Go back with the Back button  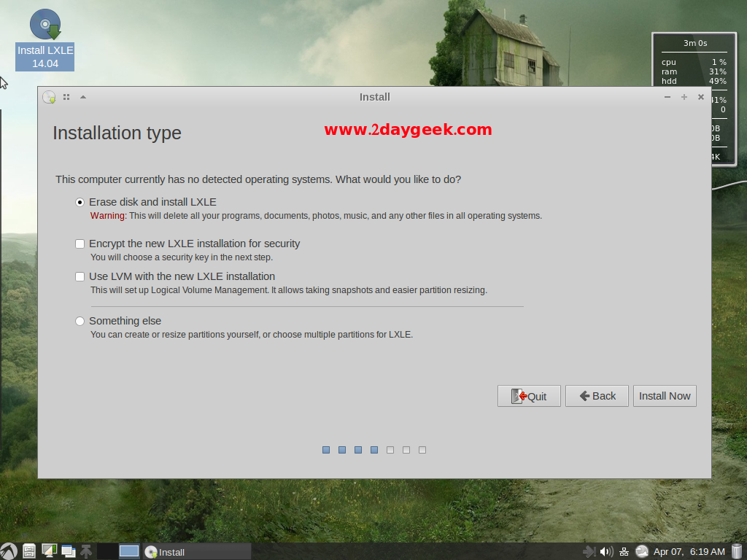[x=597, y=396]
